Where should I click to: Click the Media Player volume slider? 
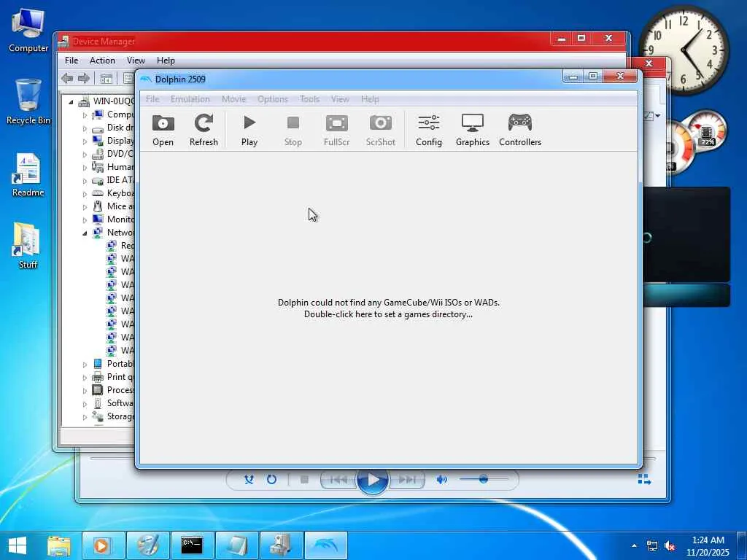pyautogui.click(x=484, y=479)
